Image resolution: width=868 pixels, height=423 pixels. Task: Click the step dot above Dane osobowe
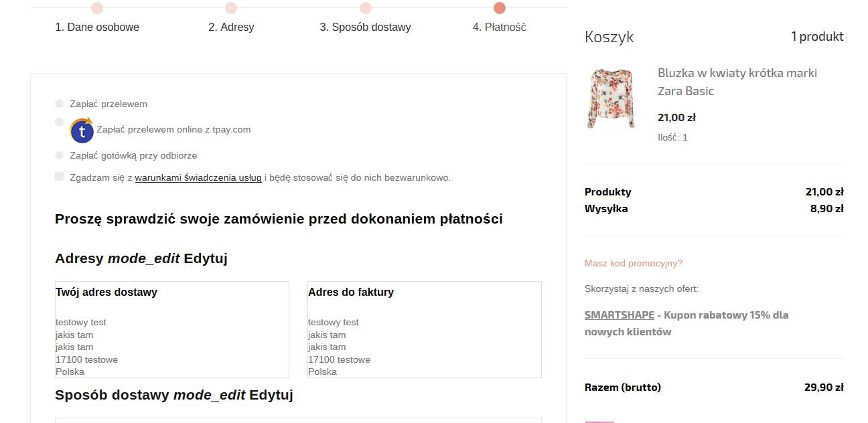97,8
